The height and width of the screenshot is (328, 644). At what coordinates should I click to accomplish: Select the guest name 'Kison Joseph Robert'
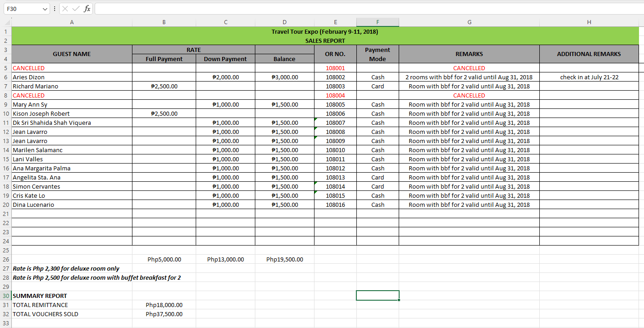[x=41, y=113]
